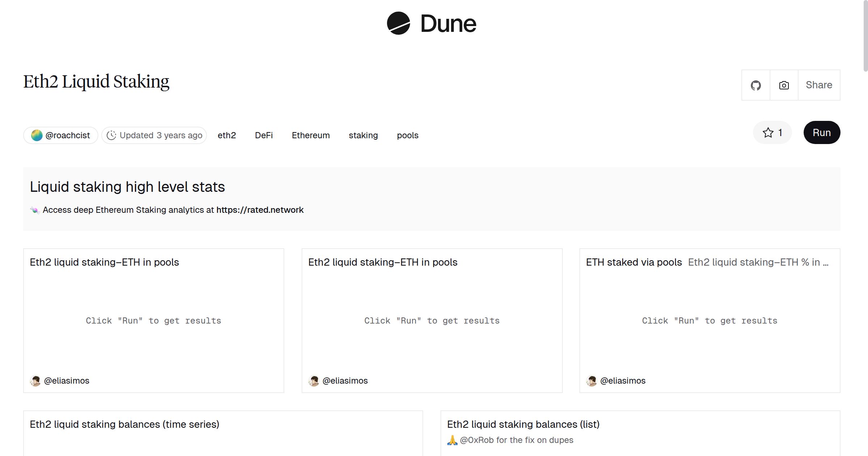Open the DeFi tag filter

pyautogui.click(x=264, y=135)
